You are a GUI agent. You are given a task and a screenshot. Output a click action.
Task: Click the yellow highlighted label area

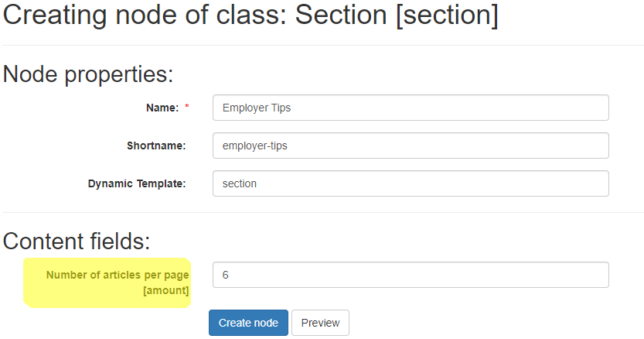click(107, 282)
